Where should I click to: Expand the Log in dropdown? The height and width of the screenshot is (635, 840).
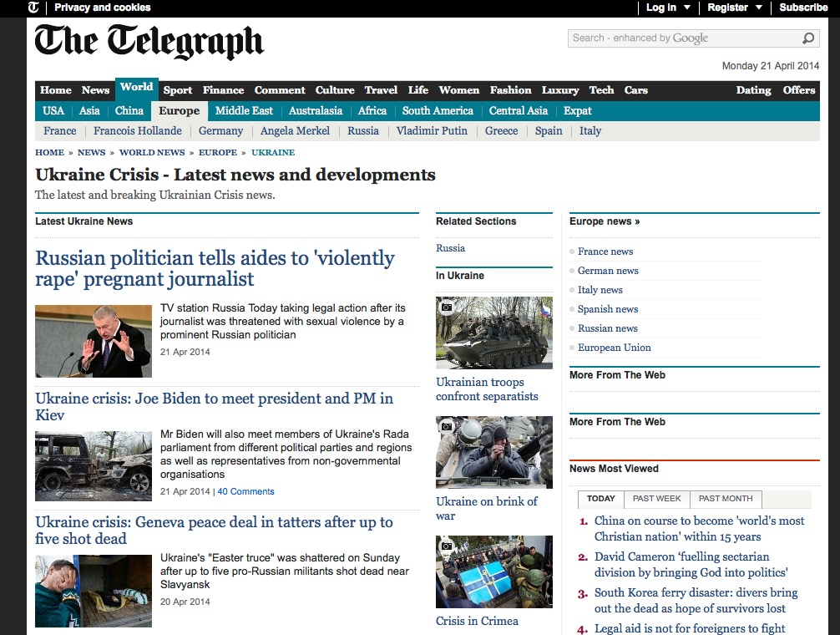[668, 8]
